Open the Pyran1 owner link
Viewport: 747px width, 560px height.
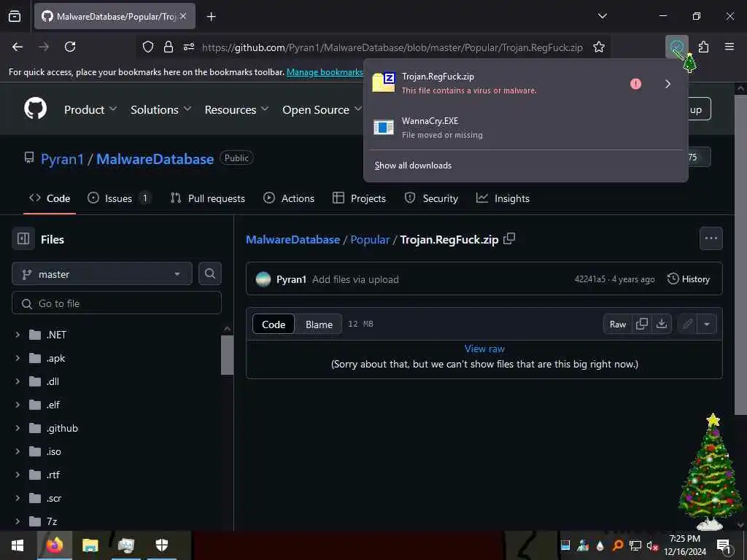tap(63, 159)
